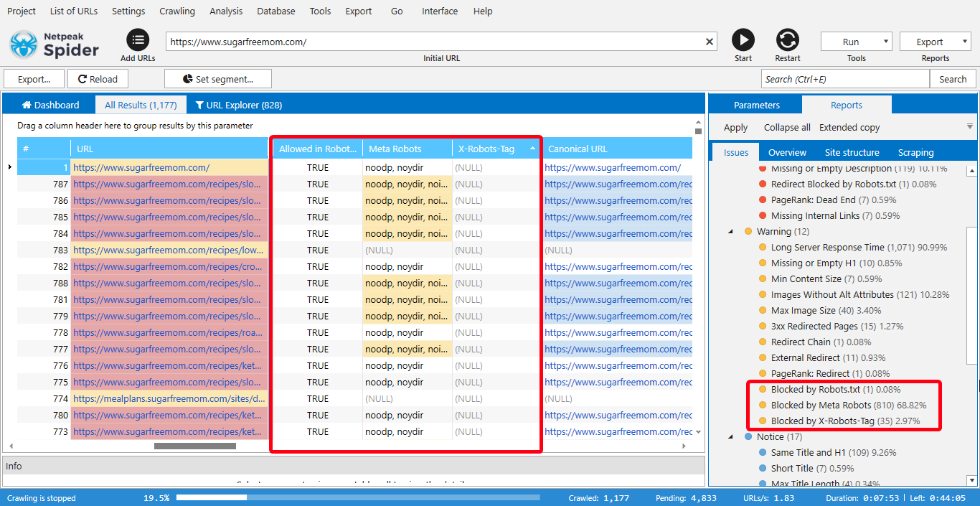Collapse the Warning (12) issues group
980x506 pixels.
click(731, 231)
